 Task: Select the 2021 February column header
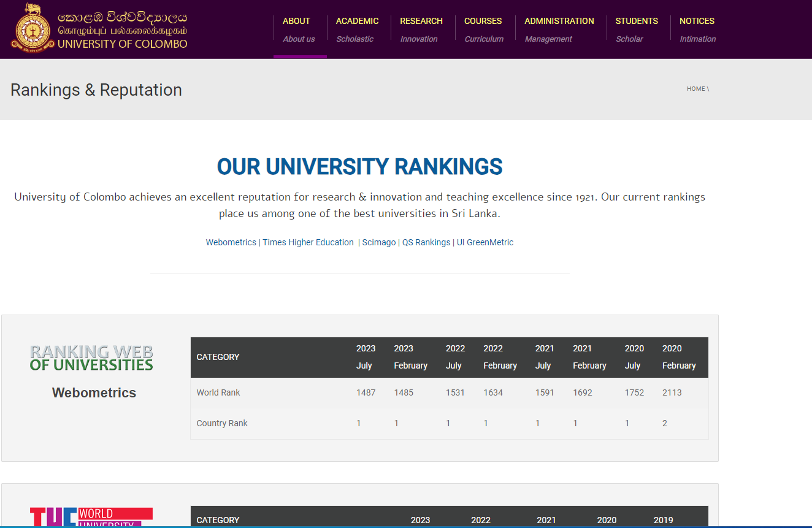point(589,357)
